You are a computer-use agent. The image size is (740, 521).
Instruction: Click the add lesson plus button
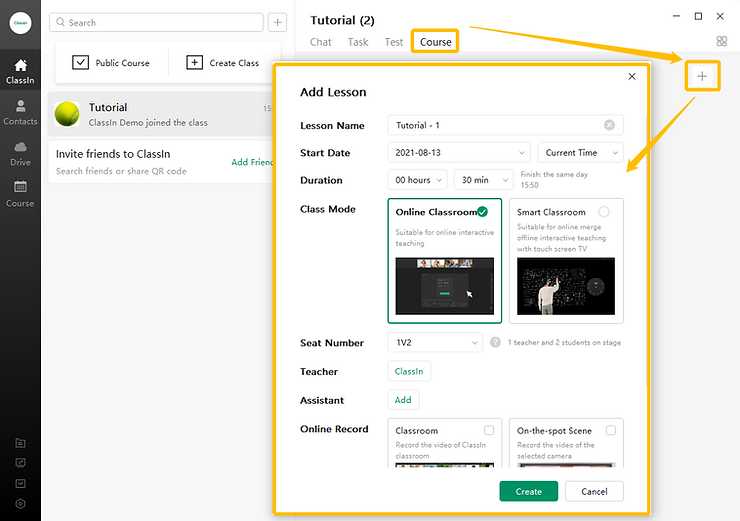(702, 76)
